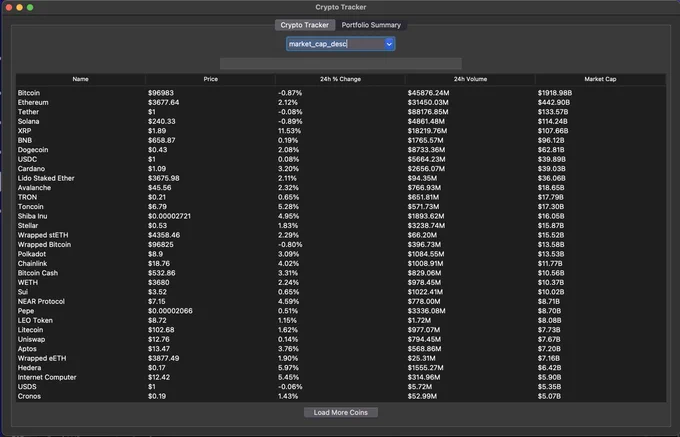The height and width of the screenshot is (437, 680).
Task: Select Bitcoin Cash in the table
Action: (38, 273)
